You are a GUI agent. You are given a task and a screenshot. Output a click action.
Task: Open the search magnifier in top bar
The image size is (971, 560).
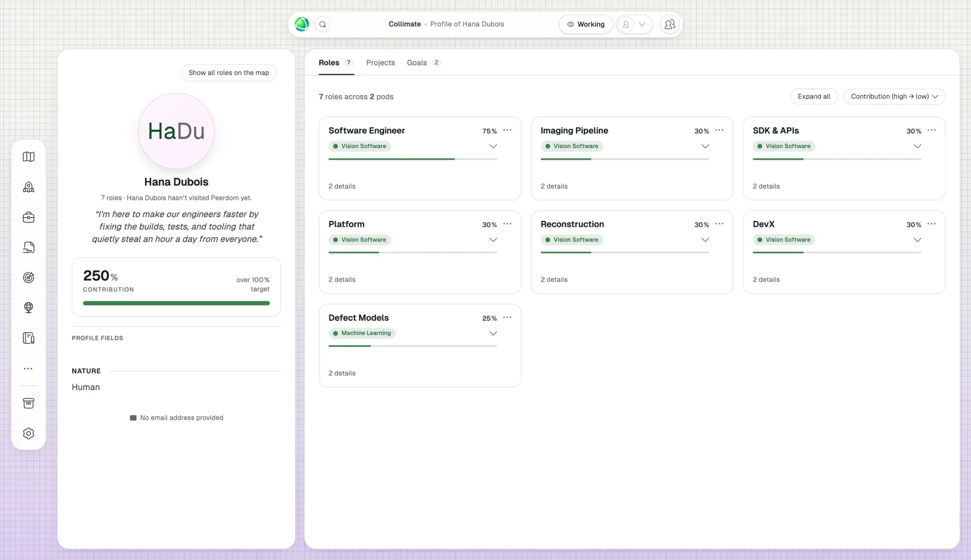(x=323, y=24)
